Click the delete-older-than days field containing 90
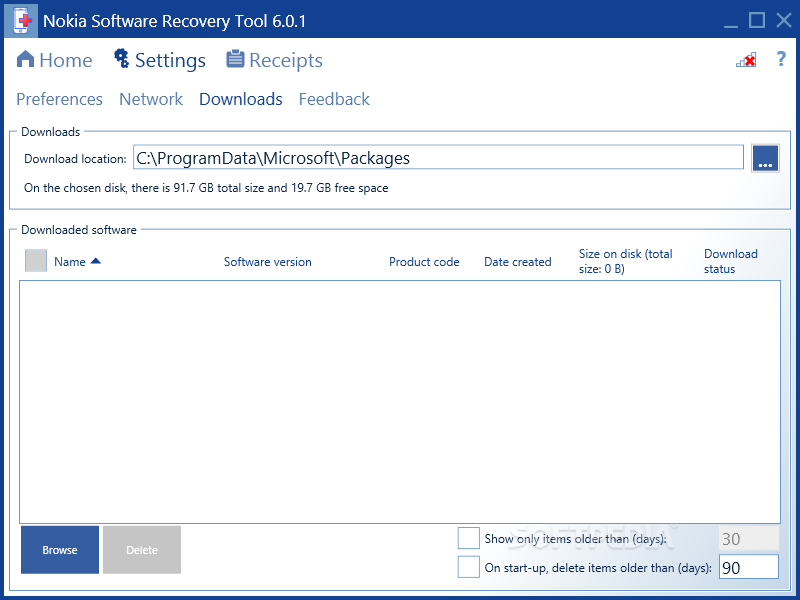The height and width of the screenshot is (600, 800). tap(748, 567)
